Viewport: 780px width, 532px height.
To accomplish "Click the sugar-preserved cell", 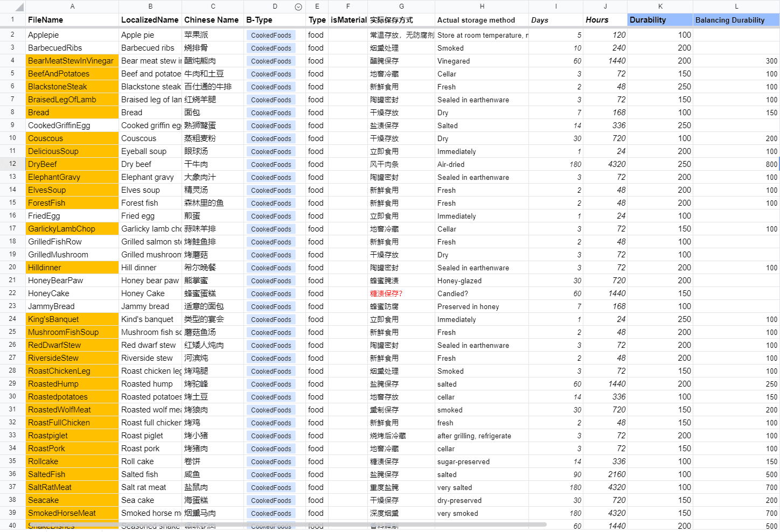I will (482, 461).
